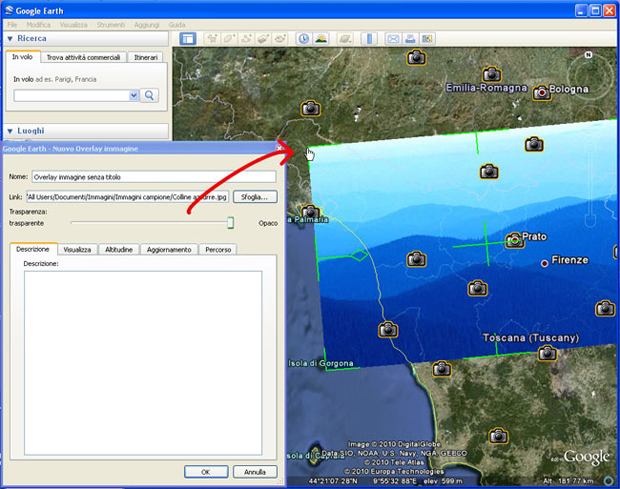
Task: Click the bottom-left overlay corner handle
Action: [327, 369]
